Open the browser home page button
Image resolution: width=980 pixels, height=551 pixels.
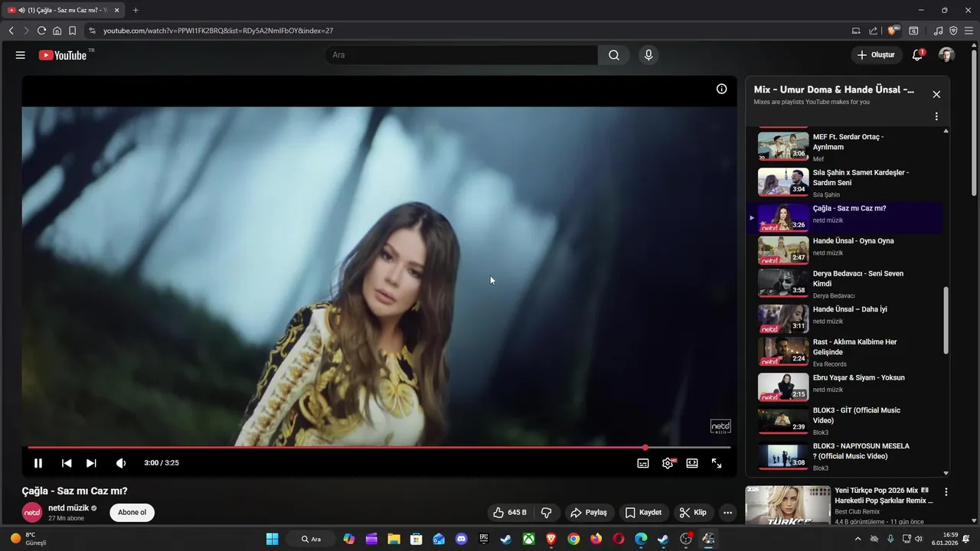(57, 31)
